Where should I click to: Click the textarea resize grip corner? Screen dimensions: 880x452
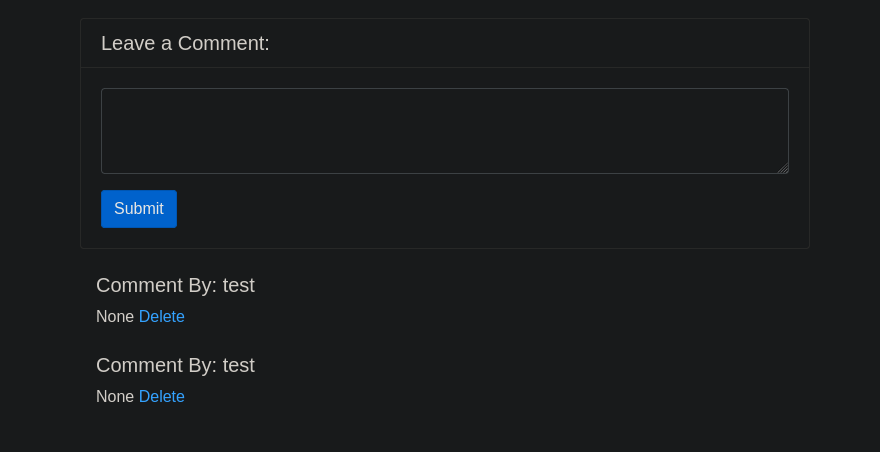click(783, 168)
